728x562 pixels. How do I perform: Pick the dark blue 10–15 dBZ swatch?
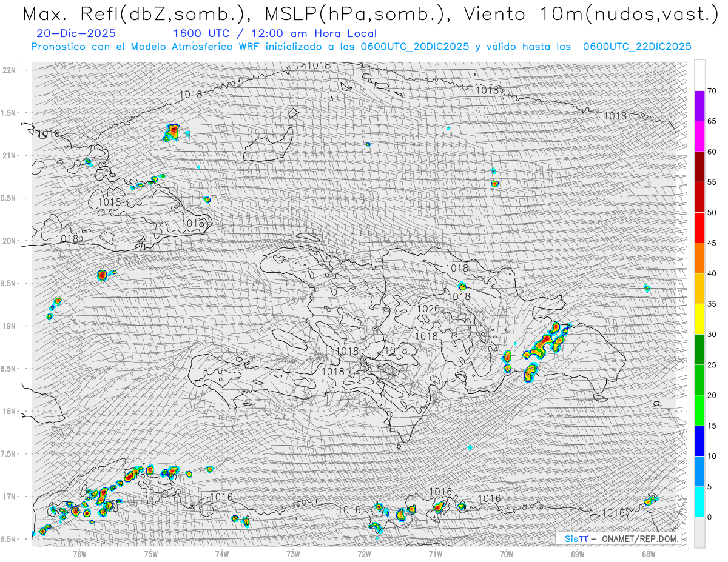699,441
